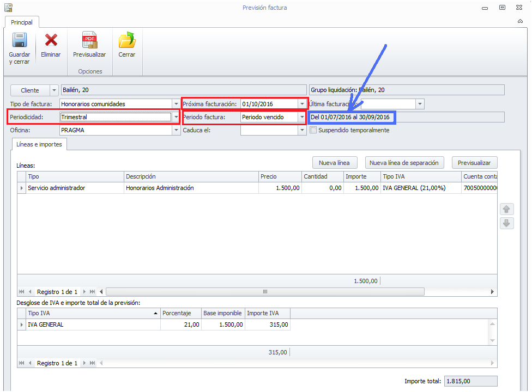
Task: Click the Importe IVA value 315,00 cell
Action: [267, 324]
